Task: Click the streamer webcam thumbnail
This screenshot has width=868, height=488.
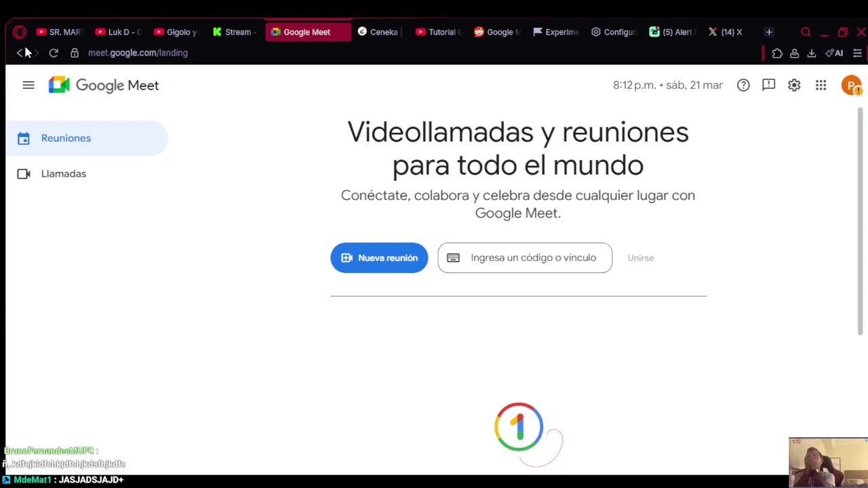Action: (828, 462)
